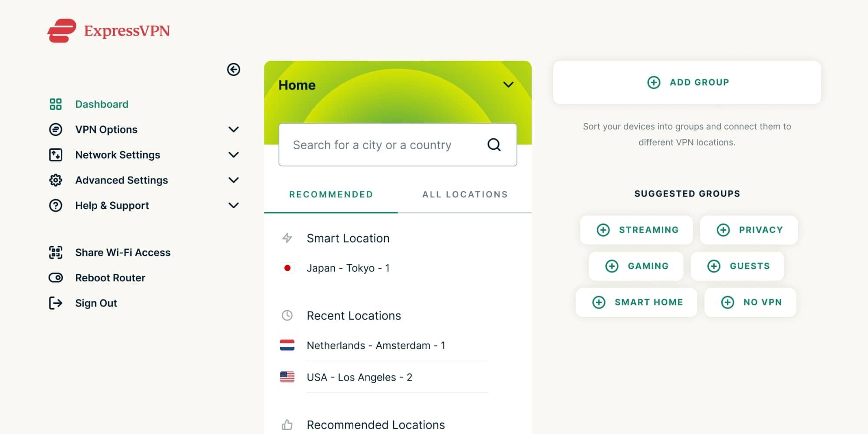Expand the VPN Options menu
Viewport: 868px width, 434px height.
pyautogui.click(x=233, y=129)
